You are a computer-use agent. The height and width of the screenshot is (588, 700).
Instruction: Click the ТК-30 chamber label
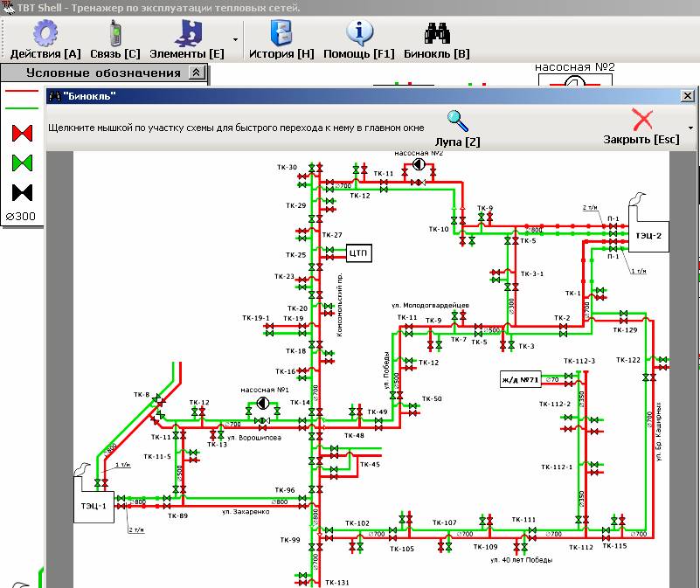click(x=287, y=167)
